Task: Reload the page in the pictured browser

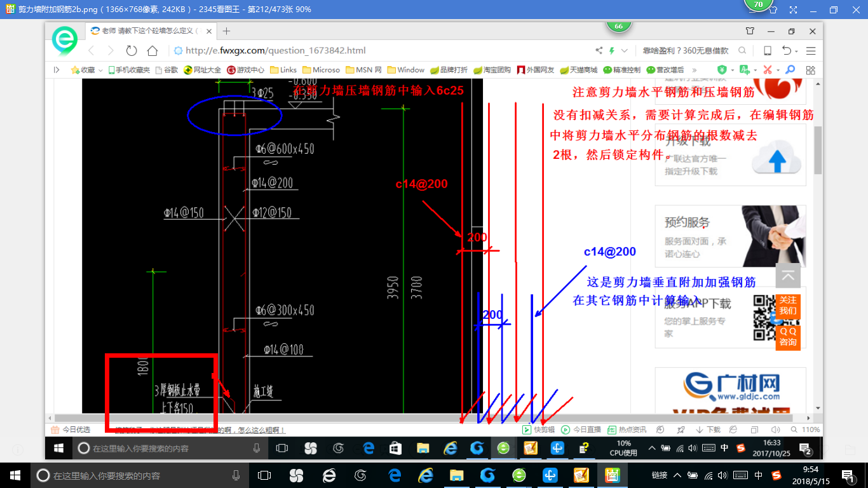Action: click(132, 51)
